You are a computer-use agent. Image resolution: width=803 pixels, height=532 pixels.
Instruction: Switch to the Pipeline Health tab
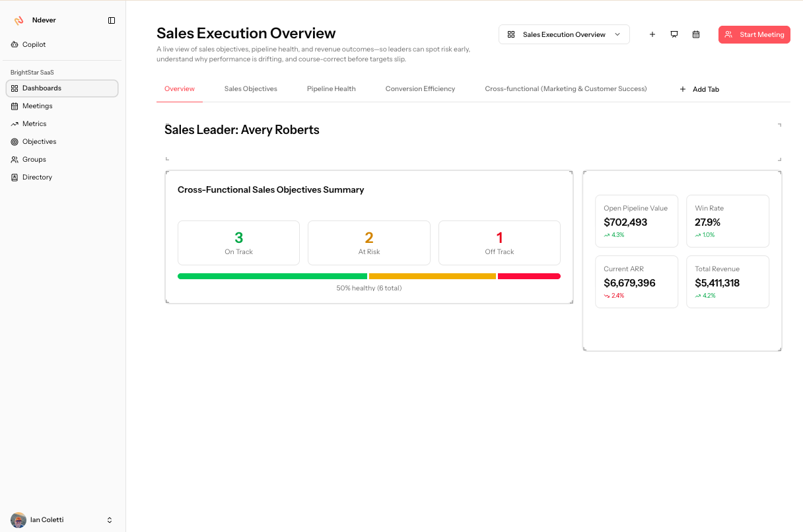pos(331,88)
